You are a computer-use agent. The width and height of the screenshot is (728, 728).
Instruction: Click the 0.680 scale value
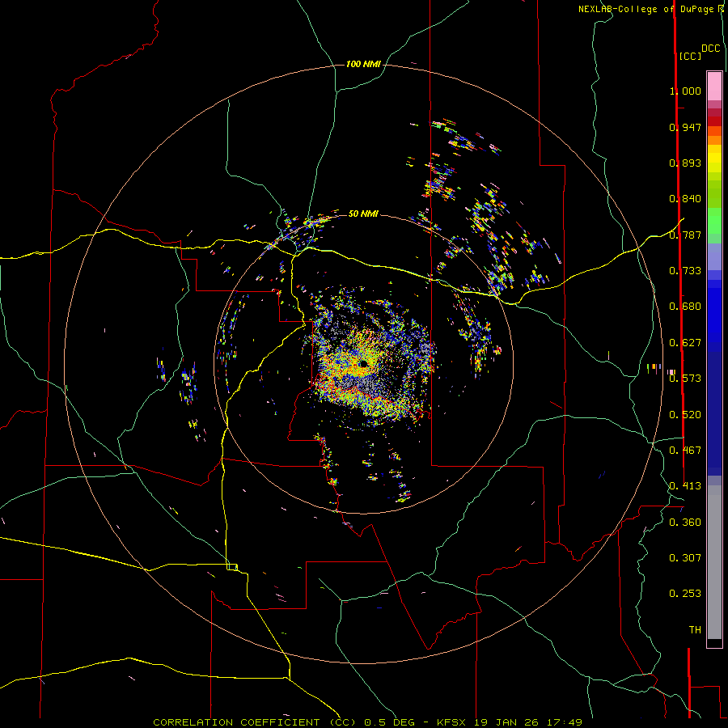pyautogui.click(x=685, y=307)
